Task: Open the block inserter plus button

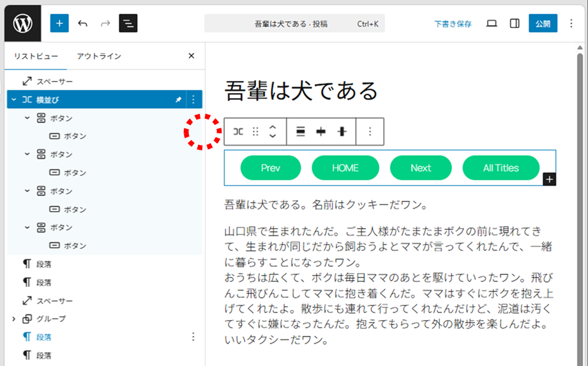Action: (x=59, y=24)
